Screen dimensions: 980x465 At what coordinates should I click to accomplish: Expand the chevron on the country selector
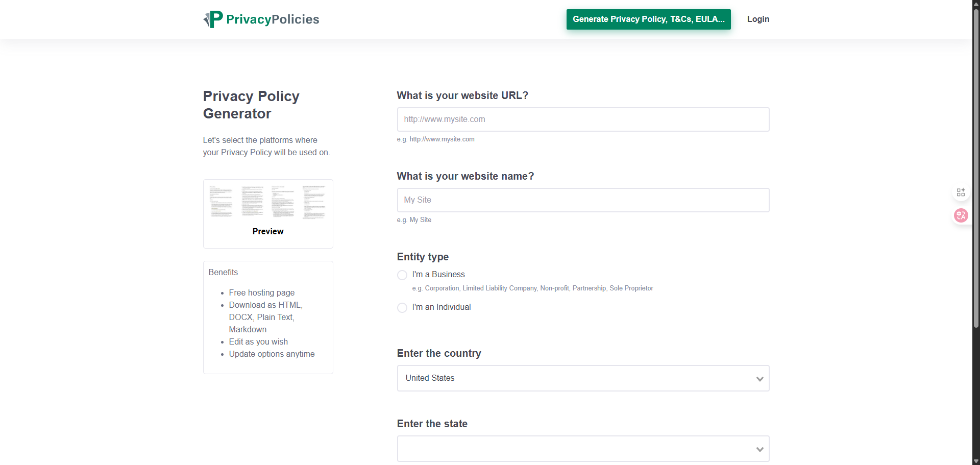click(760, 378)
